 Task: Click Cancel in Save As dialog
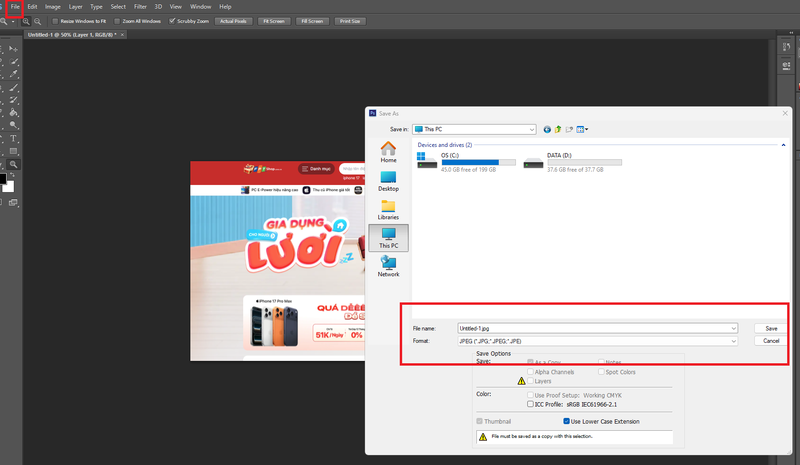coord(771,340)
